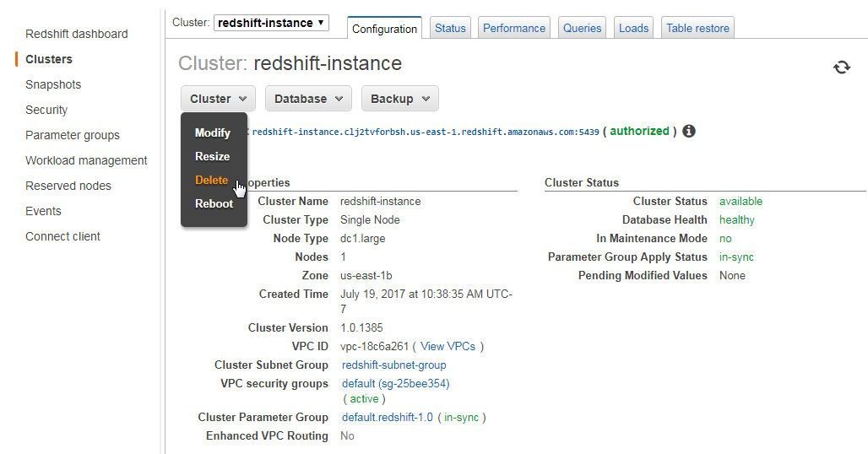Switch to the Status tab

[450, 28]
